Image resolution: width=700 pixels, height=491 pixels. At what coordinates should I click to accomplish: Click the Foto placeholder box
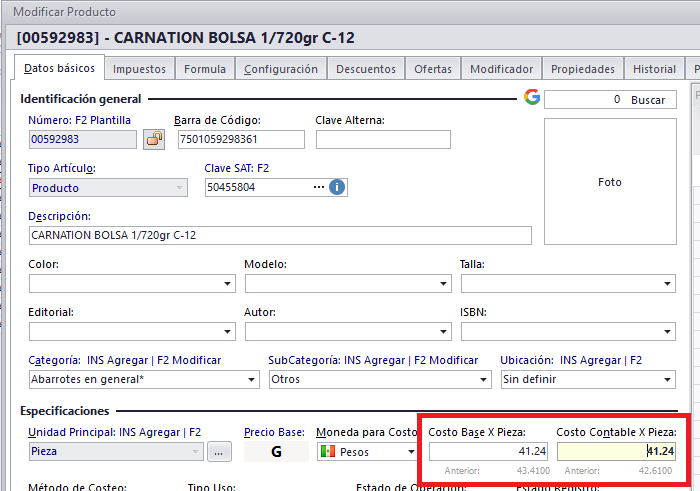(609, 182)
